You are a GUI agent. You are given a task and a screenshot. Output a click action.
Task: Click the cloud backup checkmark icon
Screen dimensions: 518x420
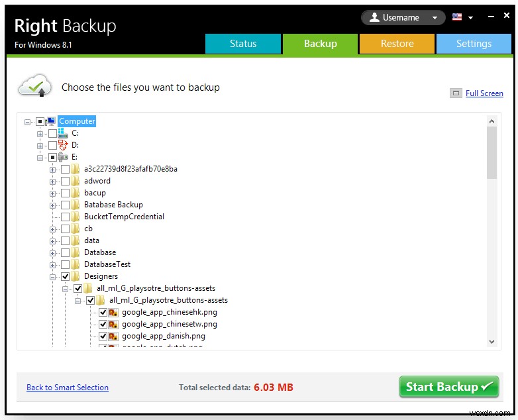tap(34, 87)
